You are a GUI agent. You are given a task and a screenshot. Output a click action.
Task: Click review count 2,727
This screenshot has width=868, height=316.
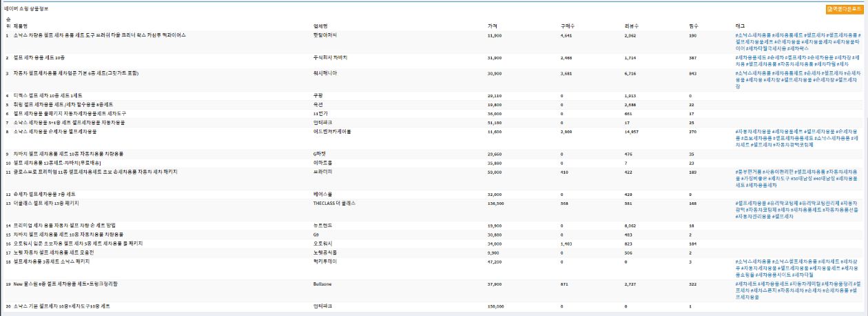630,283
